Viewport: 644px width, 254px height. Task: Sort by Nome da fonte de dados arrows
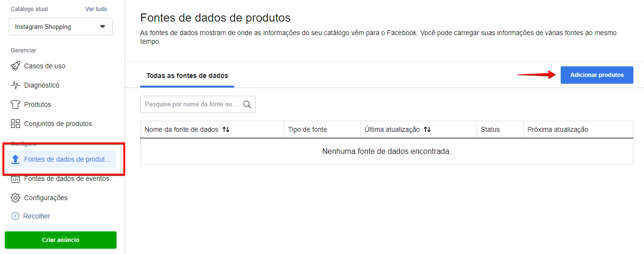click(x=226, y=129)
